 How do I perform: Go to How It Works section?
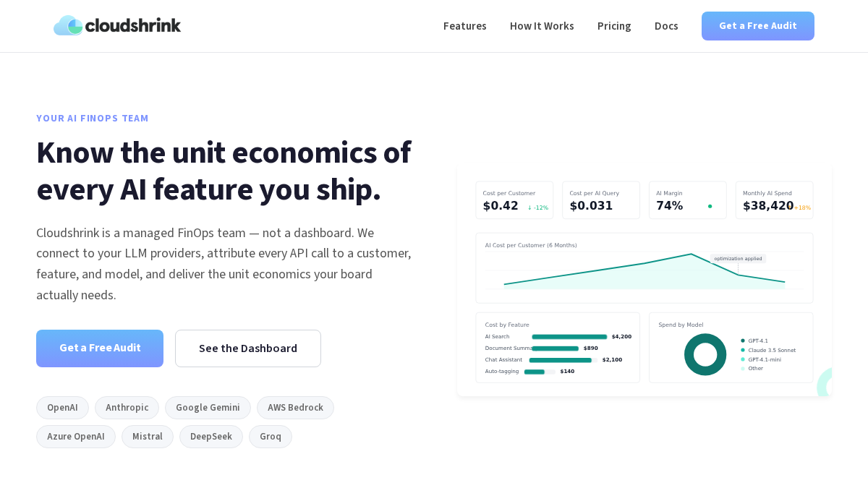tap(542, 26)
